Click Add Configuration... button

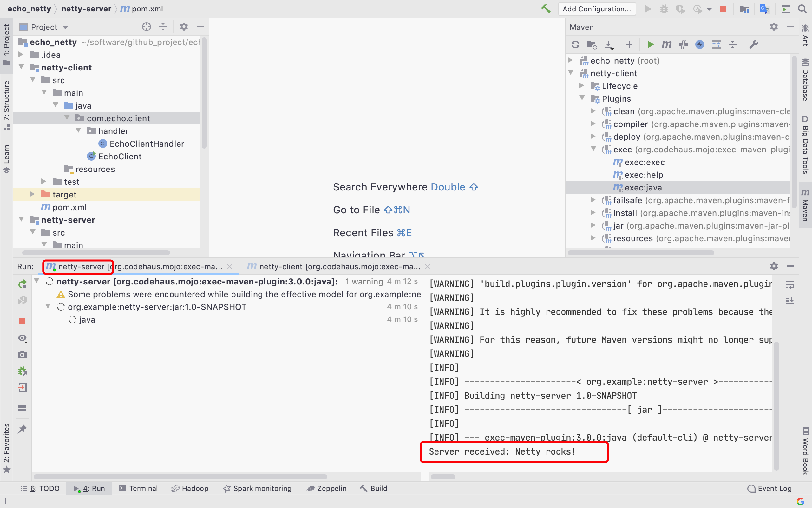(597, 9)
